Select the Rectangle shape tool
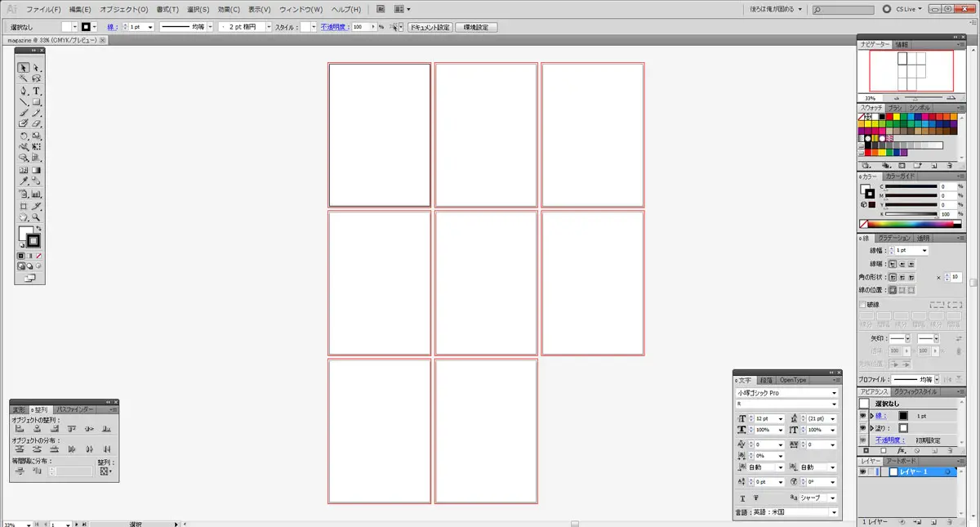Viewport: 980px width, 527px height. coord(37,102)
